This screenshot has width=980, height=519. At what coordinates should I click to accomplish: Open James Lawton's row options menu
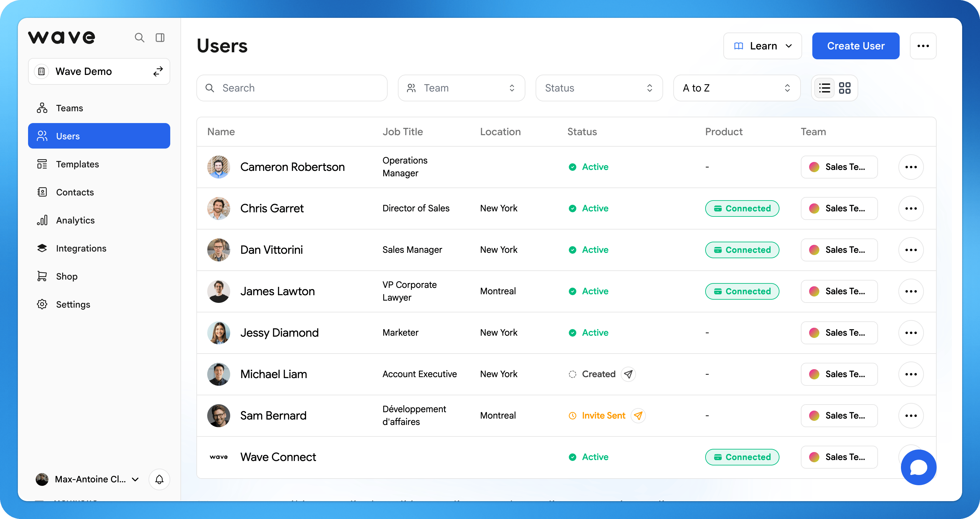click(x=911, y=291)
